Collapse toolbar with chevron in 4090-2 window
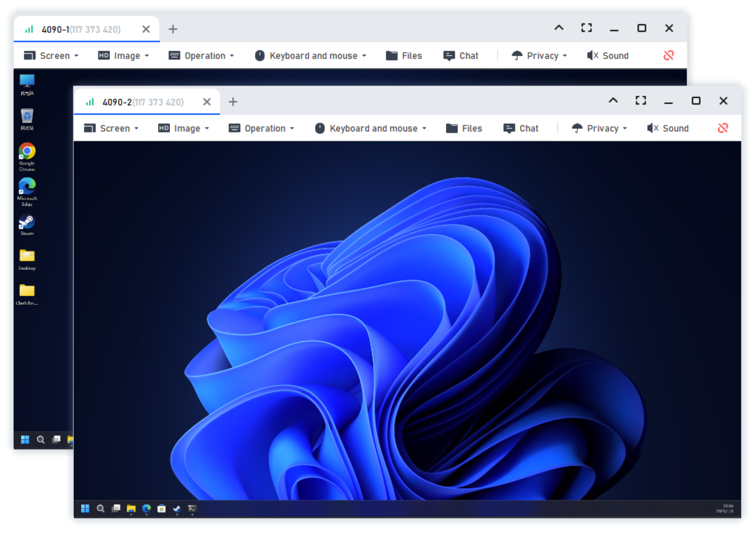756x534 pixels. [613, 100]
